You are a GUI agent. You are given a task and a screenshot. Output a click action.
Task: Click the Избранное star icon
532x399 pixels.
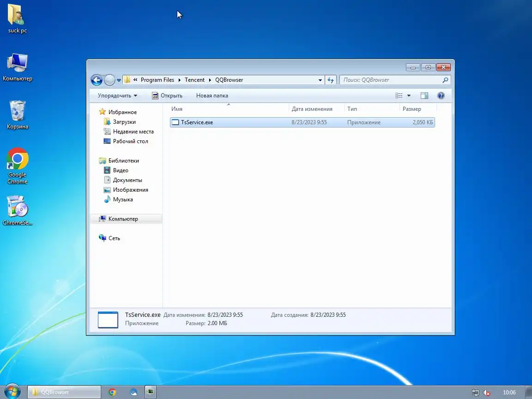pos(102,112)
